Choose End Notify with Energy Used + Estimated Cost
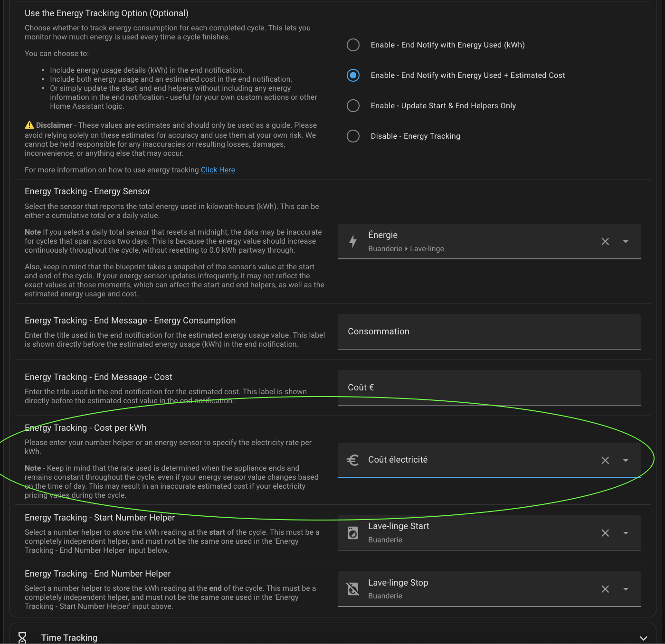The width and height of the screenshot is (665, 644). pyautogui.click(x=353, y=75)
